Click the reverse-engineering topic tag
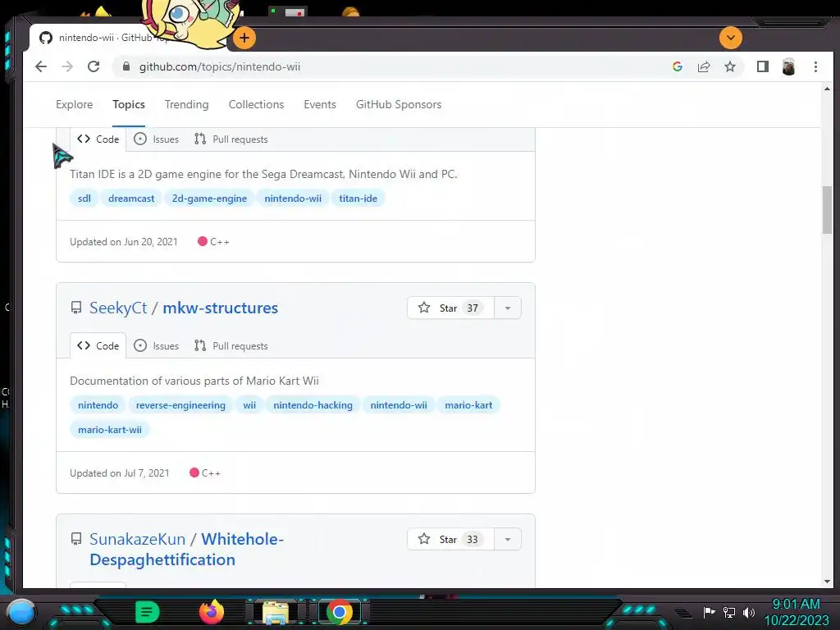The image size is (840, 630). click(180, 405)
